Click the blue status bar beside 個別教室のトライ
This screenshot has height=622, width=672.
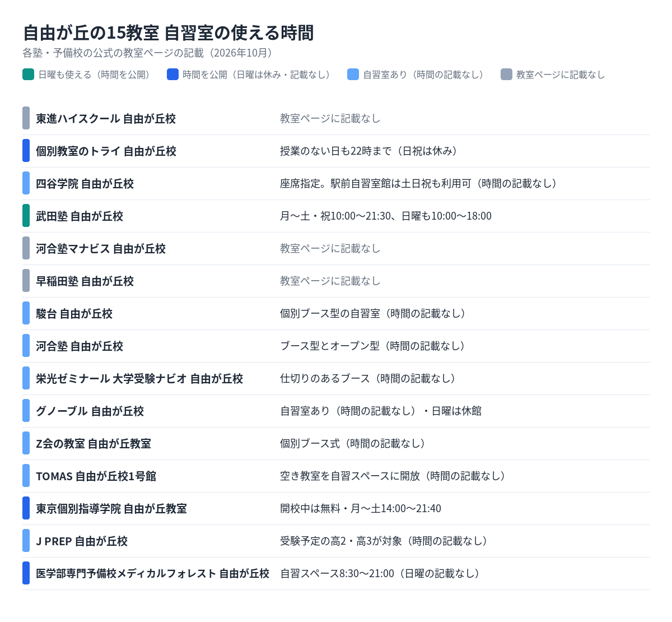pyautogui.click(x=26, y=151)
